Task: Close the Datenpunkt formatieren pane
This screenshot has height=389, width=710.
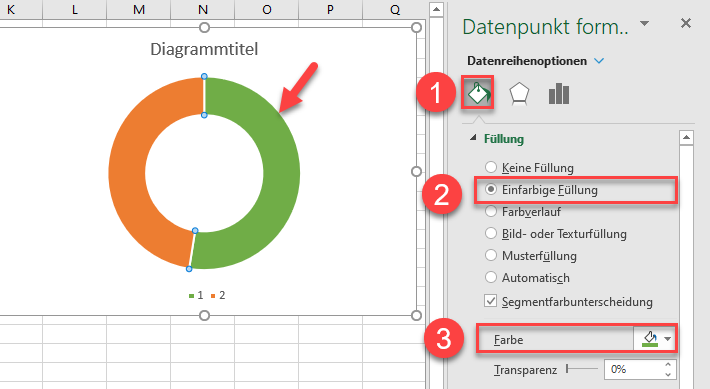Action: [686, 23]
